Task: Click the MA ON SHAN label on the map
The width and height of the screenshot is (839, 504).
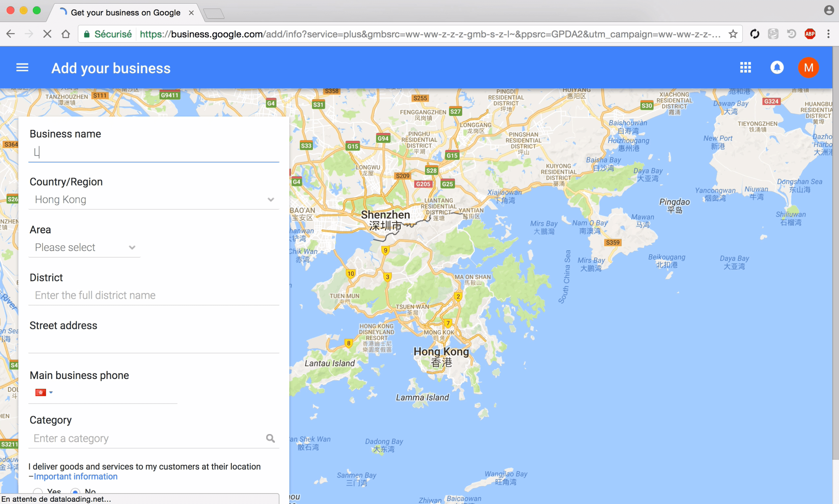Action: point(473,280)
